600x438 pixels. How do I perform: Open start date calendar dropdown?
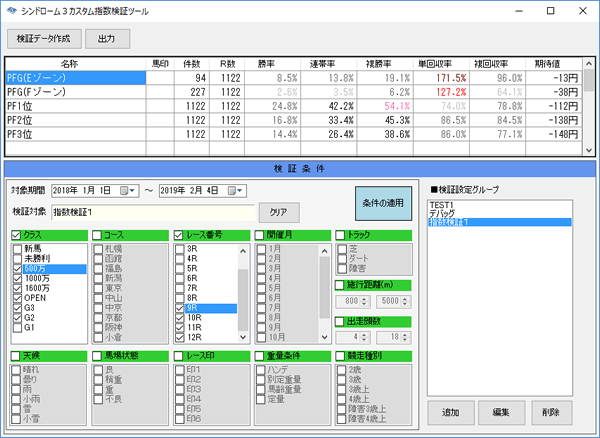[128, 191]
